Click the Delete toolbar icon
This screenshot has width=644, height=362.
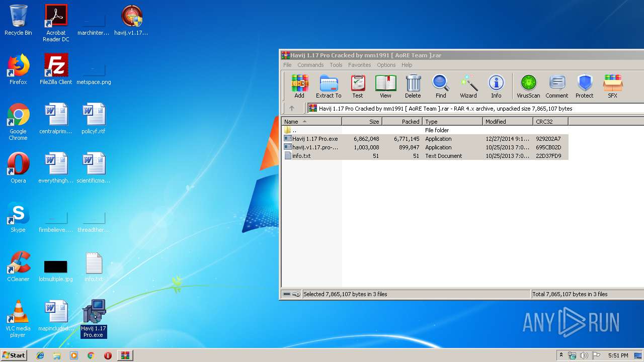coord(413,86)
